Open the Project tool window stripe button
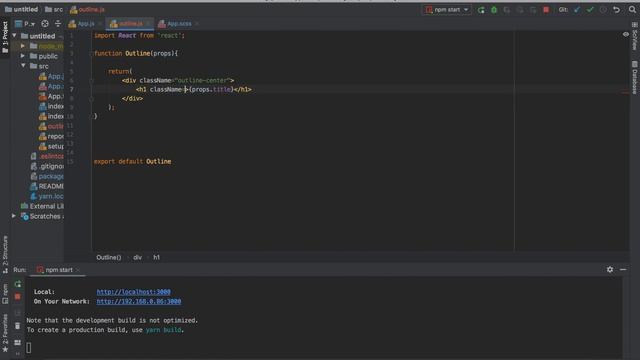Viewport: 640px width, 360px height. 5,38
